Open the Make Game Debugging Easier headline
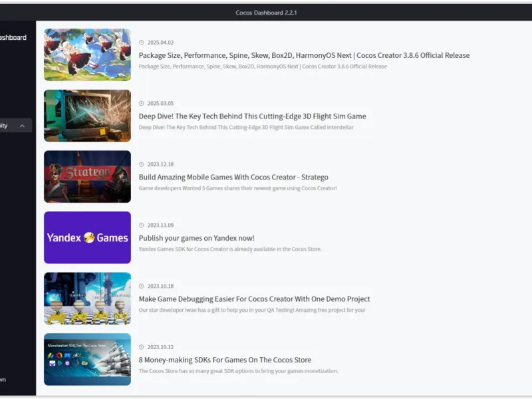 pos(254,299)
